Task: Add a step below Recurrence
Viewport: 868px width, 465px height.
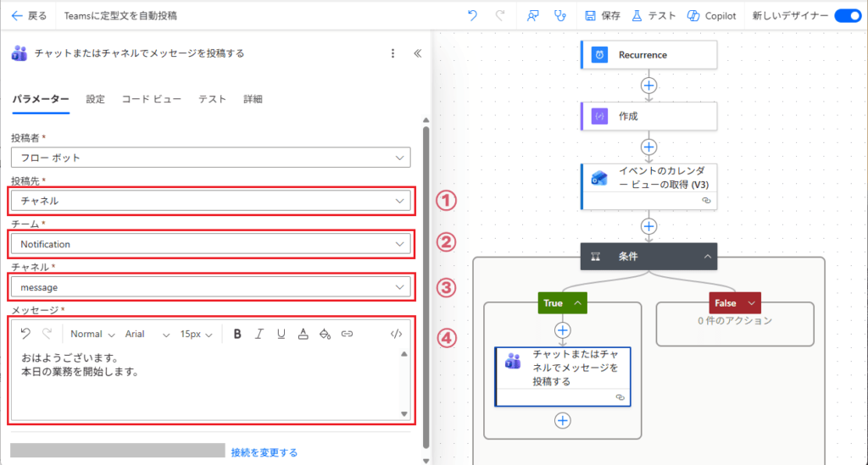Action: 648,86
